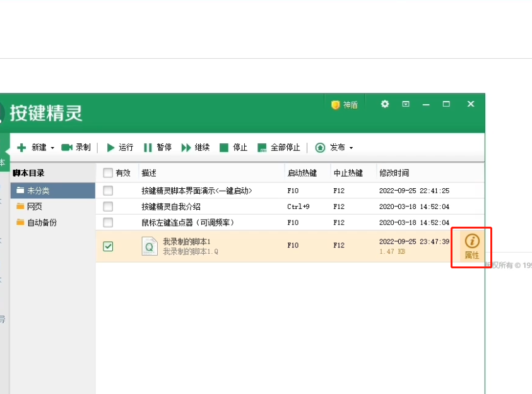Sort by the 描述 column header
The height and width of the screenshot is (394, 532).
(x=149, y=173)
